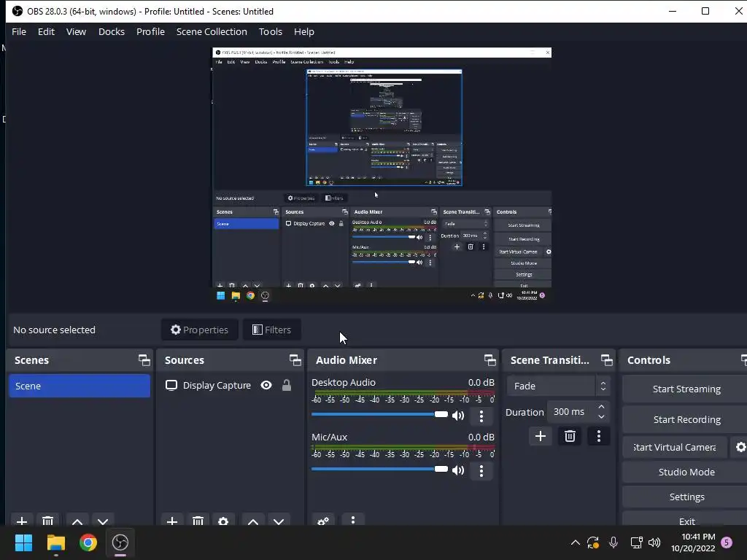Image resolution: width=747 pixels, height=560 pixels.
Task: Remove transition with trash icon
Action: [x=570, y=436]
